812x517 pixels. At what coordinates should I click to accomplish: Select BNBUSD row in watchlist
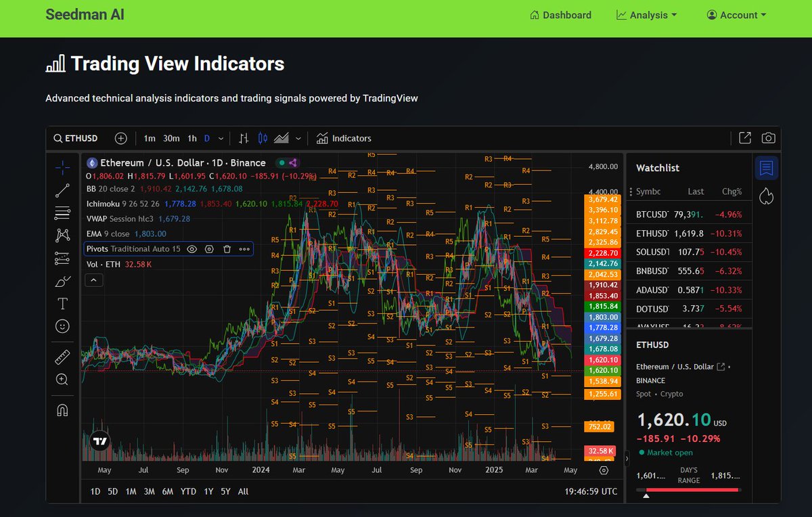click(689, 271)
